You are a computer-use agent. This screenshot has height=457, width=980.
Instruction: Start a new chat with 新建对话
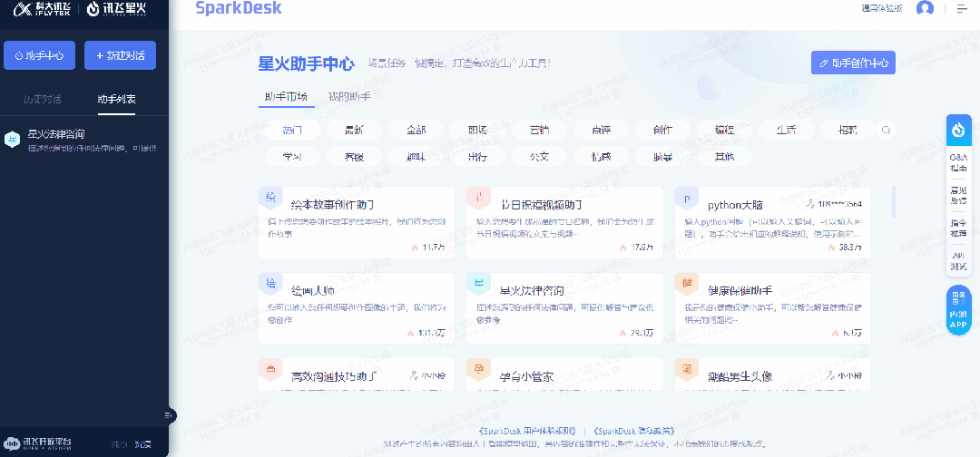coord(120,55)
